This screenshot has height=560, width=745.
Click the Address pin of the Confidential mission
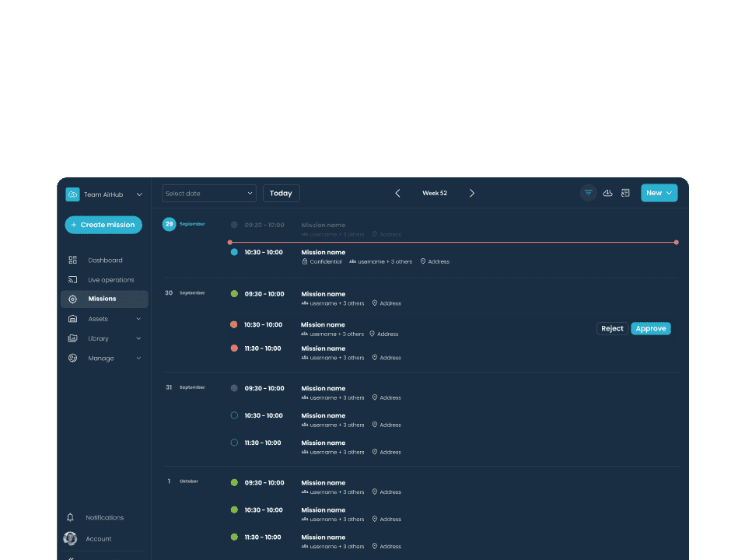click(x=423, y=261)
